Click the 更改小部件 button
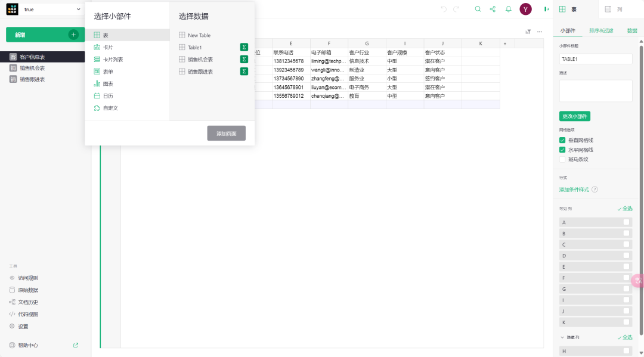Screen dimensions: 644x357 (x=574, y=116)
